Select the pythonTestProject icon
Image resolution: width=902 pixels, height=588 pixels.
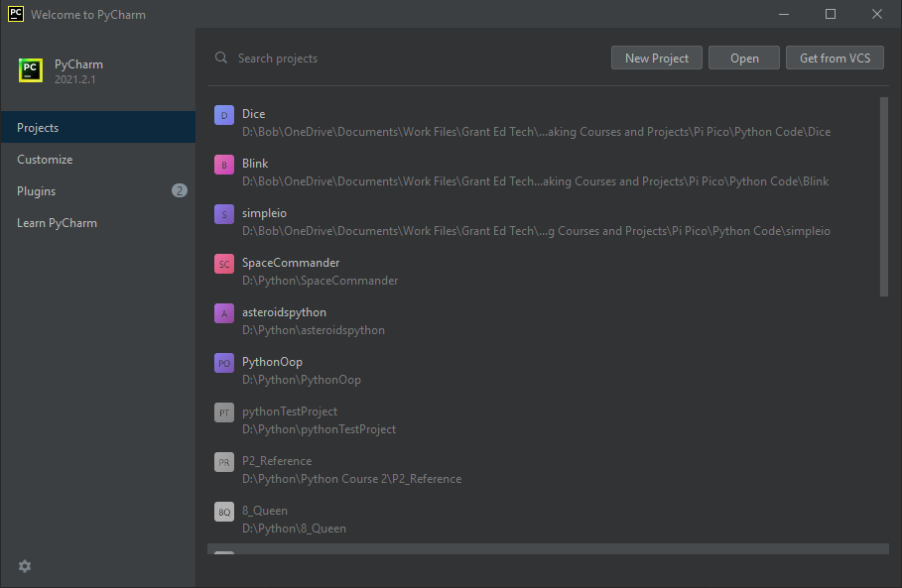(x=223, y=412)
